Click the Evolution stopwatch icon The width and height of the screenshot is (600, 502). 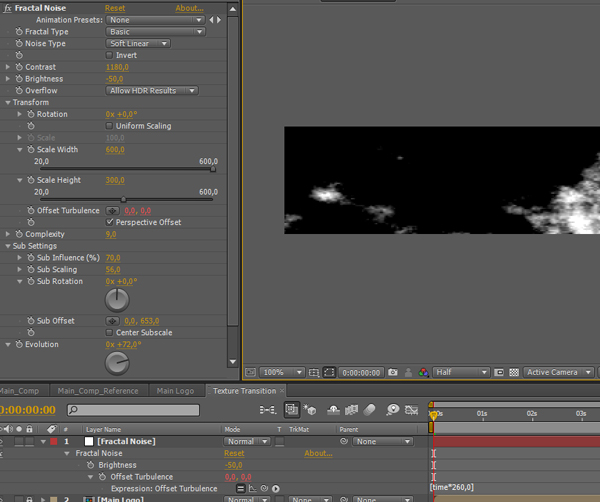pyautogui.click(x=19, y=345)
